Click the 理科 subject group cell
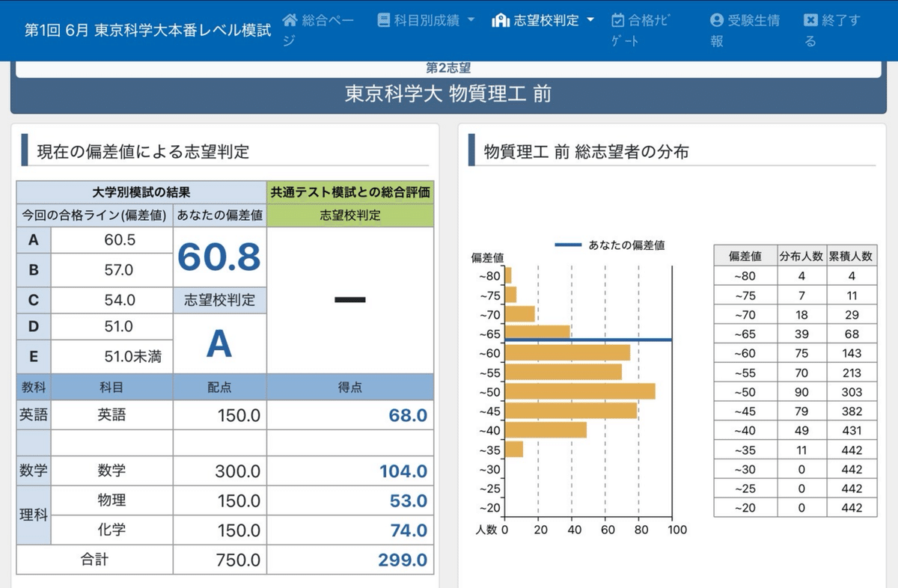The width and height of the screenshot is (898, 588). point(34,515)
